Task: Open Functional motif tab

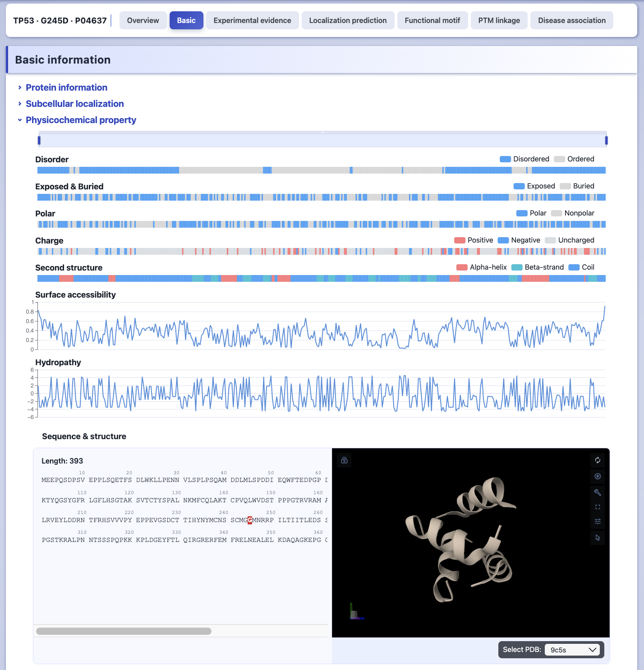Action: tap(432, 20)
